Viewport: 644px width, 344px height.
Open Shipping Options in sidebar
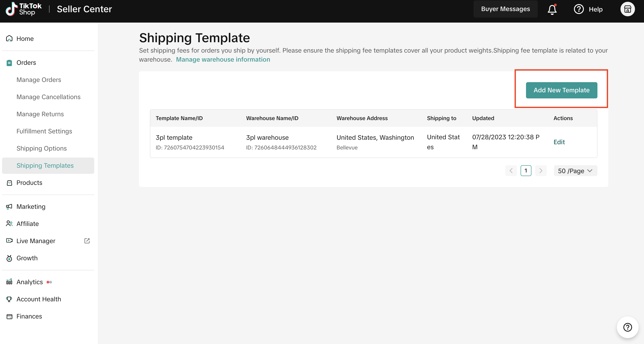click(x=42, y=148)
